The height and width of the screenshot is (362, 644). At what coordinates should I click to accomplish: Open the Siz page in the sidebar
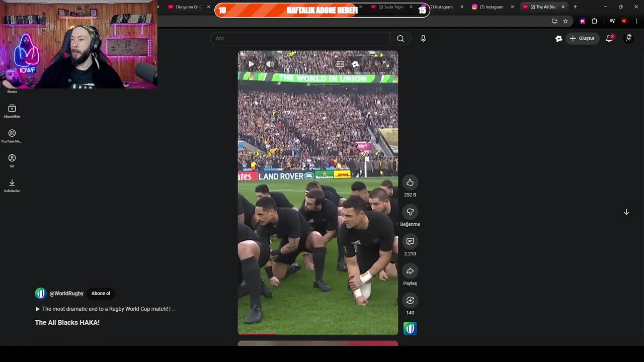pos(12,161)
